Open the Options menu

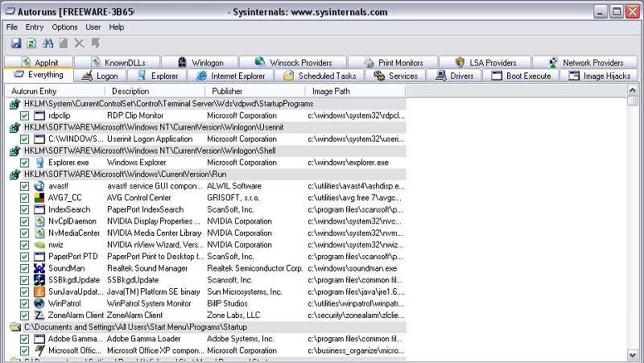point(64,27)
